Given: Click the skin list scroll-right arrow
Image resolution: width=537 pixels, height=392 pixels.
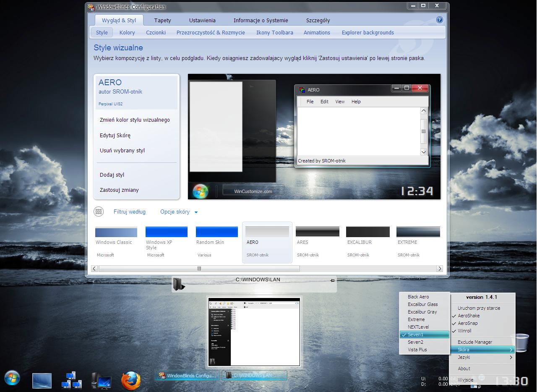Looking at the screenshot, I should 440,269.
